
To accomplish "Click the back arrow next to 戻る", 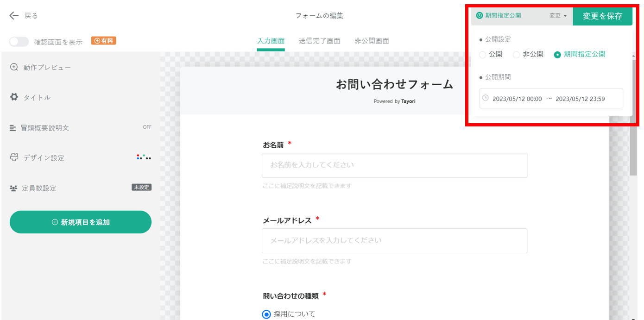I will 13,15.
